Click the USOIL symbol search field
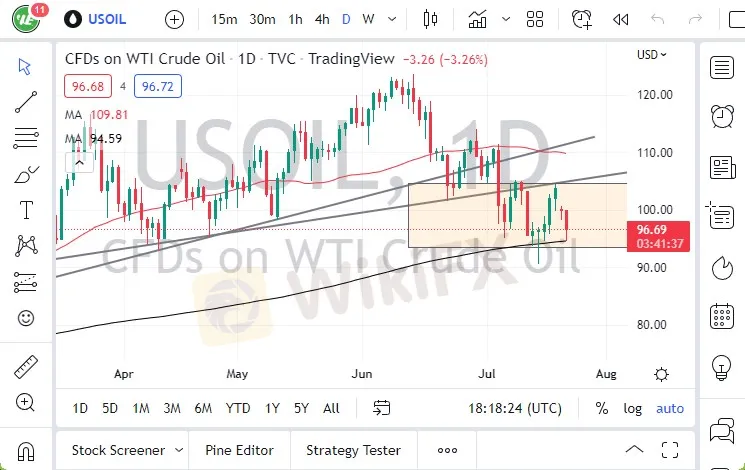The image size is (745, 470). 106,19
